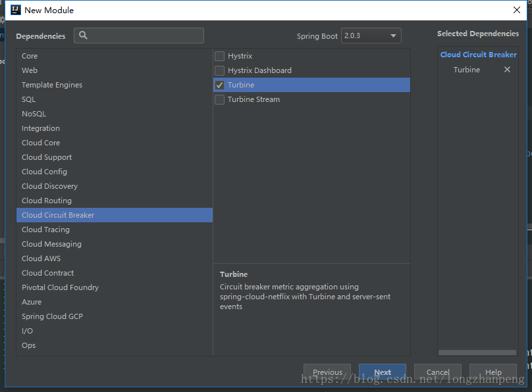532x392 pixels.
Task: Choose Cloud Config in category list
Action: pyautogui.click(x=115, y=172)
